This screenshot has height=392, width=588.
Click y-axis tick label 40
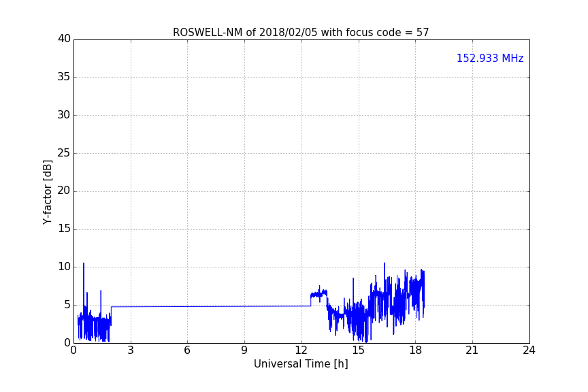click(x=64, y=39)
